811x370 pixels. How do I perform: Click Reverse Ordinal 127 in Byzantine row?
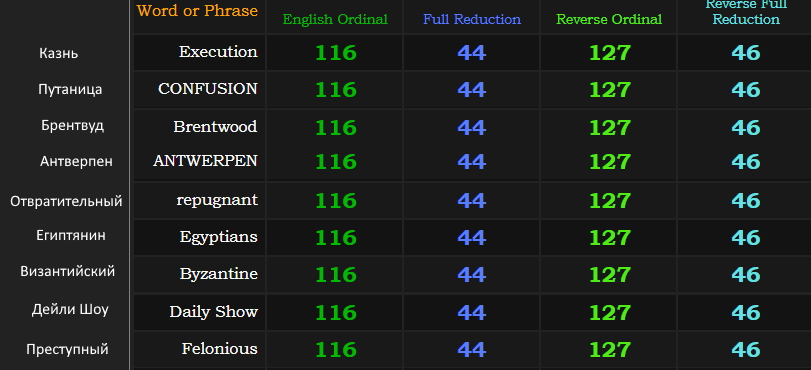pyautogui.click(x=610, y=275)
